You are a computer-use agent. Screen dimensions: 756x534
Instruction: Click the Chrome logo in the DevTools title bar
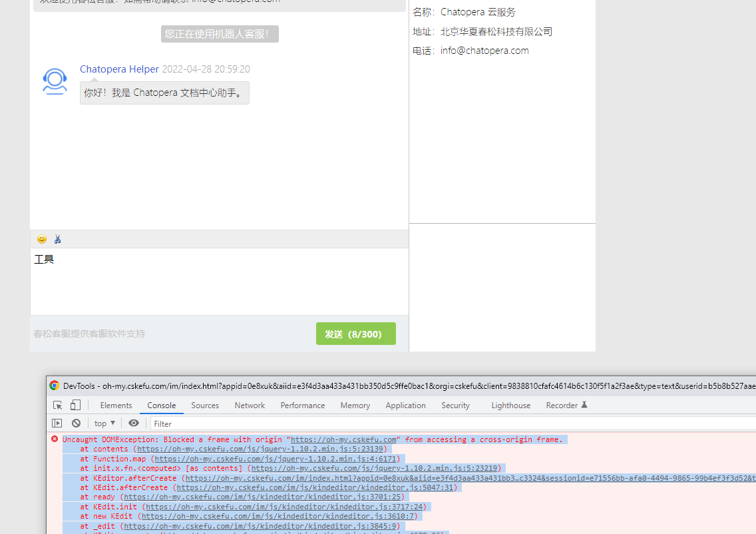tap(54, 386)
